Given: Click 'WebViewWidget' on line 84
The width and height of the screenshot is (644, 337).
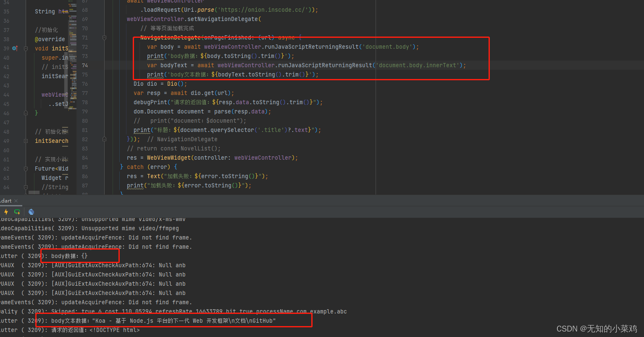Looking at the screenshot, I should (x=169, y=158).
